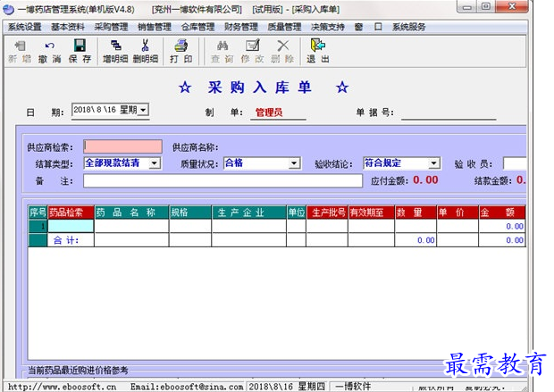The image size is (554, 392).
Task: Minimize the pharmacy management window
Action: click(x=467, y=6)
